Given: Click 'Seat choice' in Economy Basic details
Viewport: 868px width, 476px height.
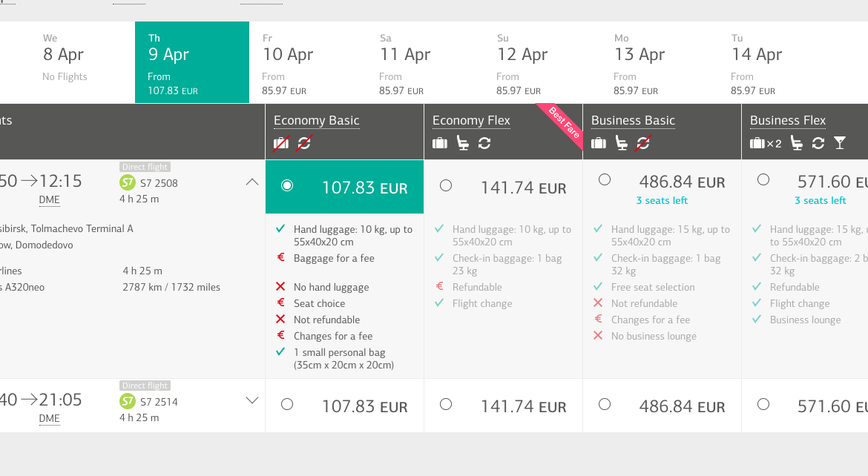Looking at the screenshot, I should [x=320, y=303].
